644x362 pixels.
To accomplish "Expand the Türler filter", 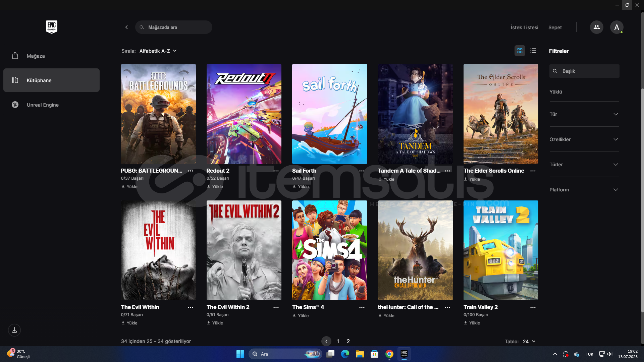I will click(x=584, y=165).
